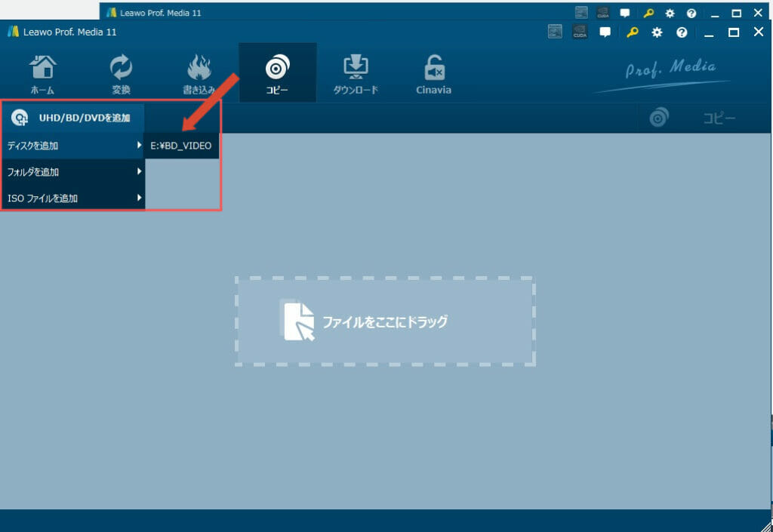Image resolution: width=773 pixels, height=532 pixels.
Task: Choose フォルダを追加 menu entry
Action: point(73,172)
